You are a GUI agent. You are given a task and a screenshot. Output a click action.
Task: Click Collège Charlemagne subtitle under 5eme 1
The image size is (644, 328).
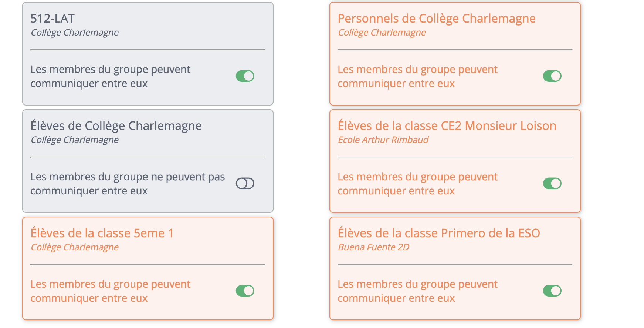[75, 247]
